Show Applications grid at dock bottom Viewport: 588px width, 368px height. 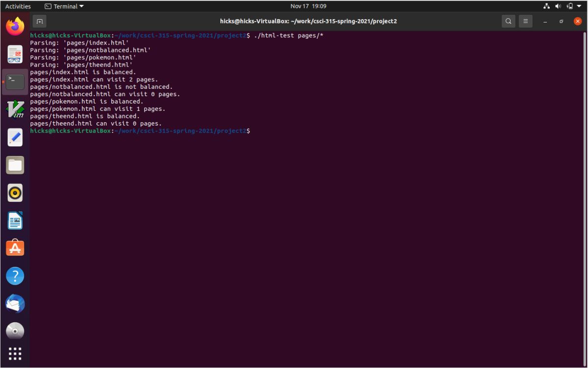15,353
